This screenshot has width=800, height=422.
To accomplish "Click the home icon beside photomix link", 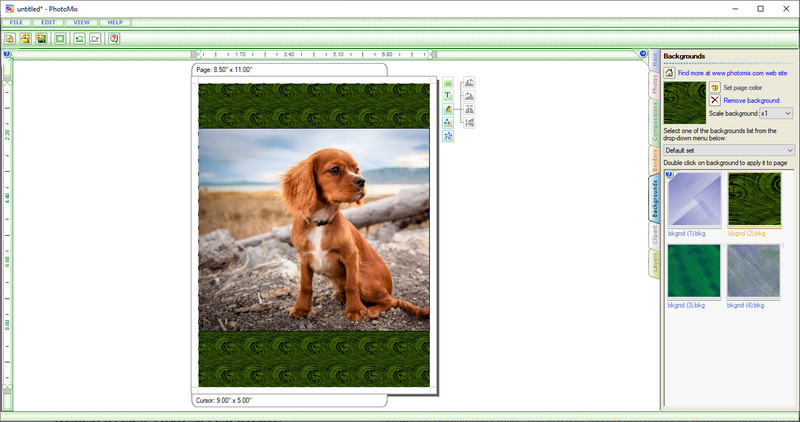I will [x=669, y=73].
